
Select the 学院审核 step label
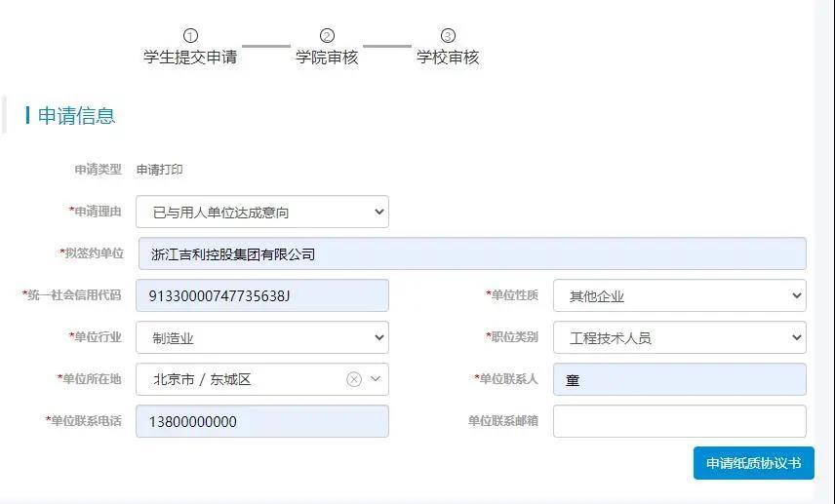click(327, 57)
